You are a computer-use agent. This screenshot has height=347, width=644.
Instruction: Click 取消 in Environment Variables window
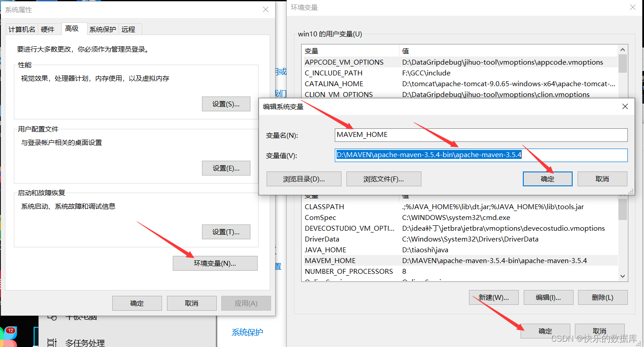click(x=600, y=331)
